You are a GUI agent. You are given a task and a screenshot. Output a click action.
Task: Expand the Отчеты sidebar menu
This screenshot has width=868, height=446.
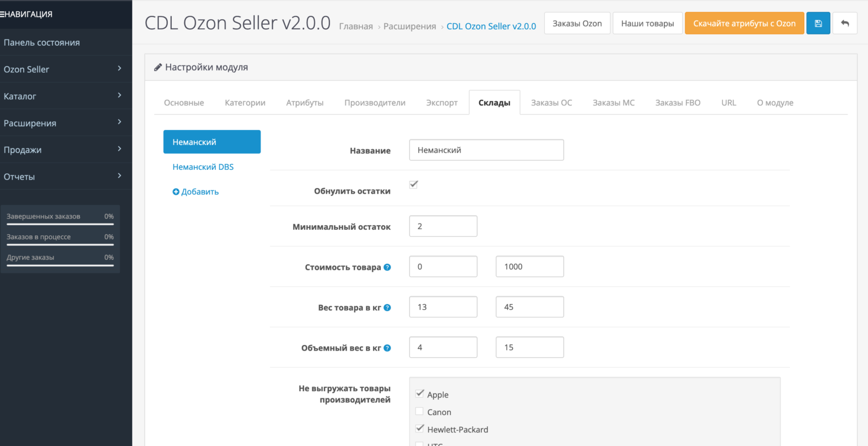click(66, 177)
